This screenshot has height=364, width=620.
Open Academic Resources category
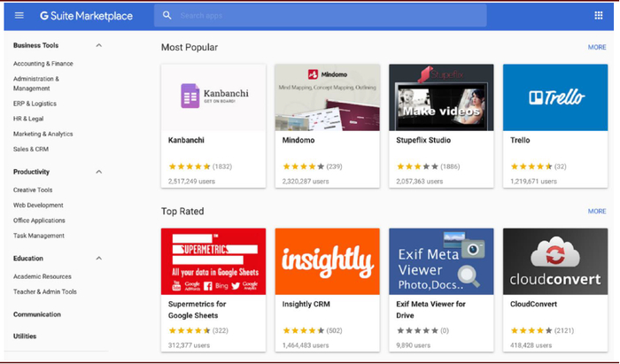click(43, 276)
